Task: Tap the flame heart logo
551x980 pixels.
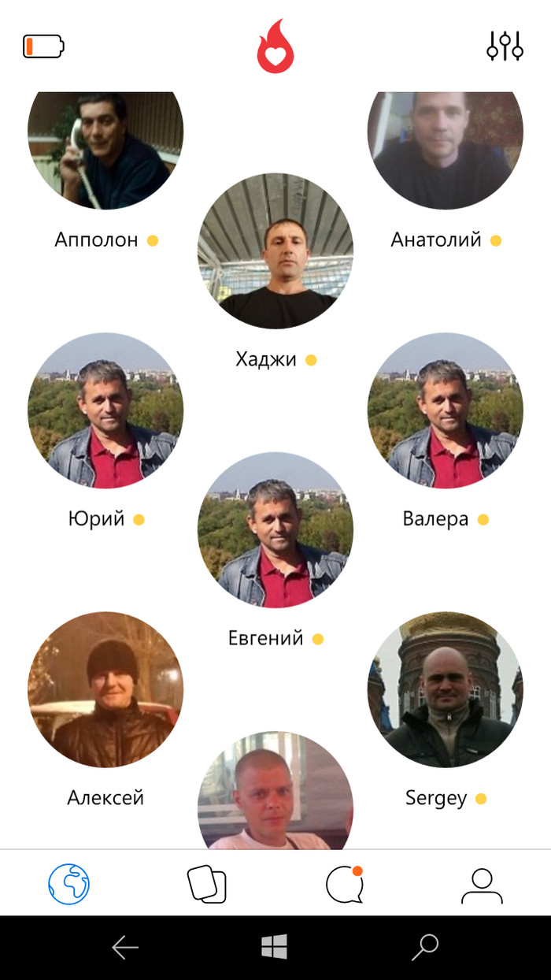Action: 275,46
